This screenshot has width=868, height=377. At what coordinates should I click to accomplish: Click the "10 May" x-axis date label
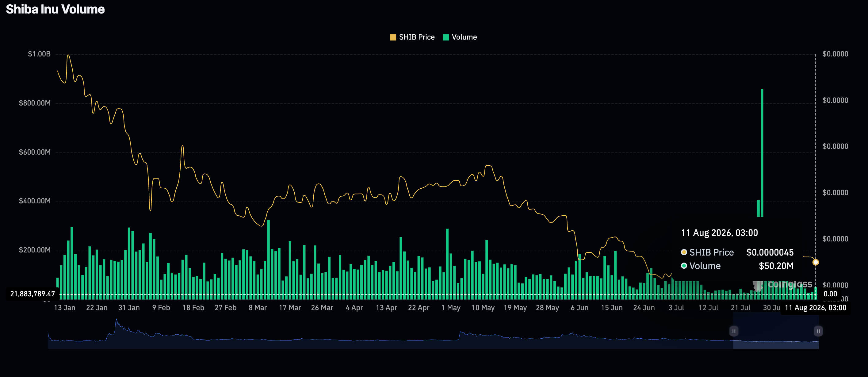(483, 308)
